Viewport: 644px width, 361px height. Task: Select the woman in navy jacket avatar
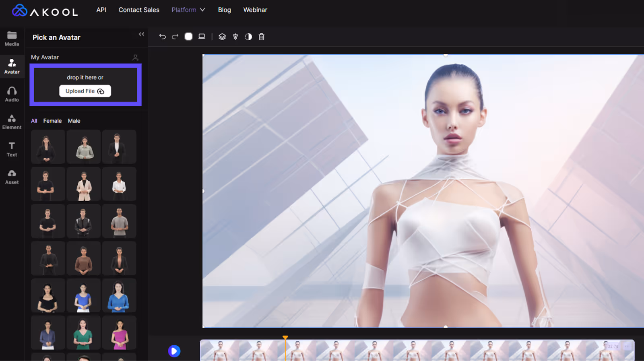coord(47,333)
